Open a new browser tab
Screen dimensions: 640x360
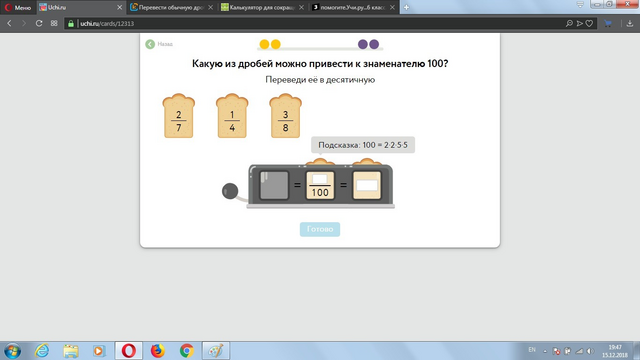pos(406,7)
